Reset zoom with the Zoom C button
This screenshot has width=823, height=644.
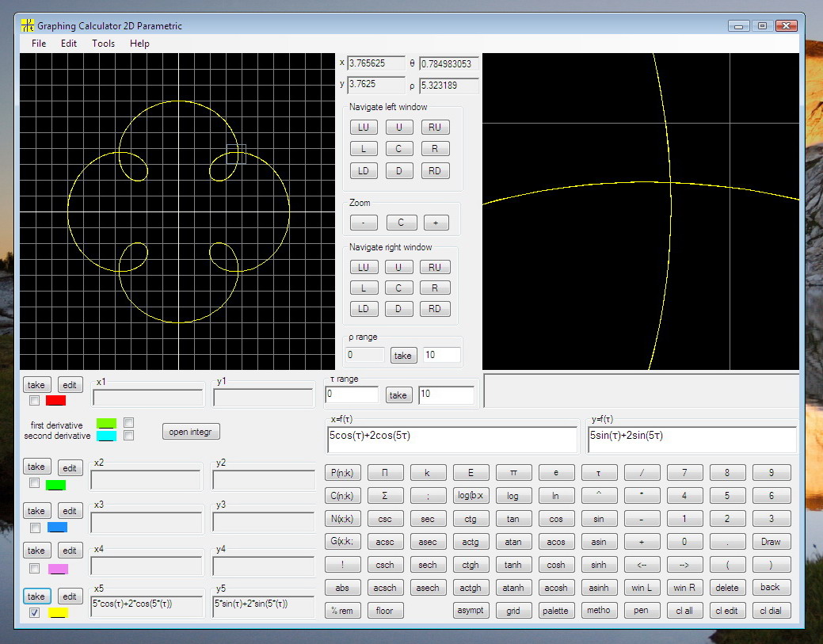coord(401,223)
